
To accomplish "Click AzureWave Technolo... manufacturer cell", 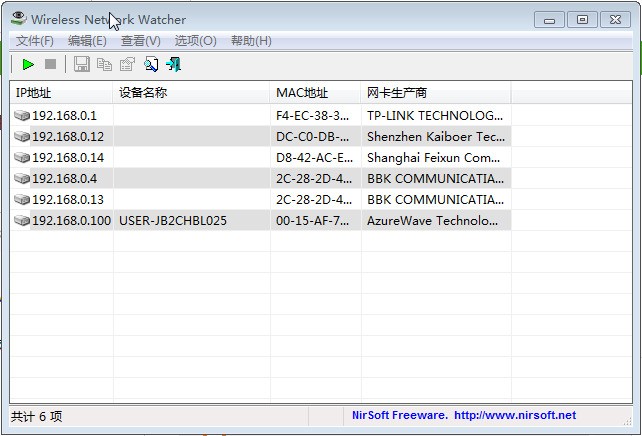I will click(432, 221).
